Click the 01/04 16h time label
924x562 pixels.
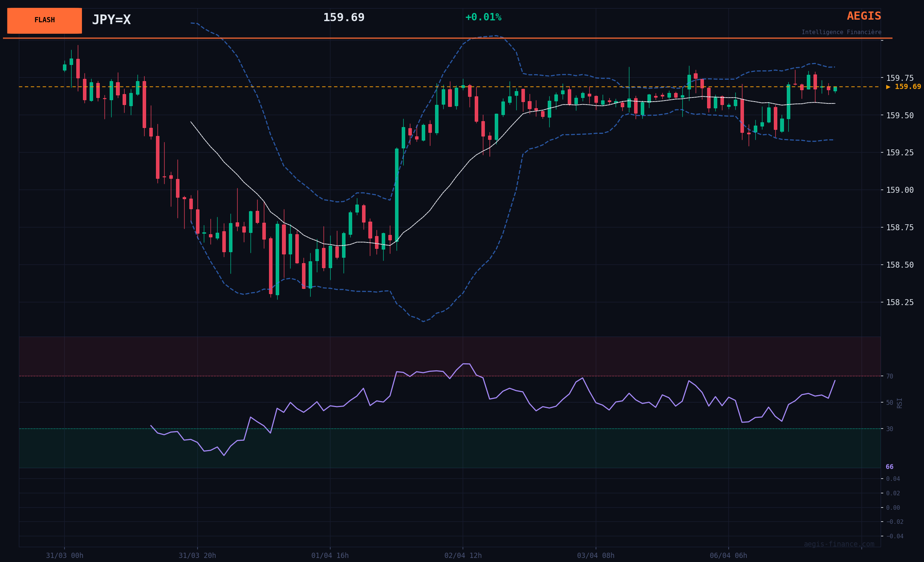330,556
